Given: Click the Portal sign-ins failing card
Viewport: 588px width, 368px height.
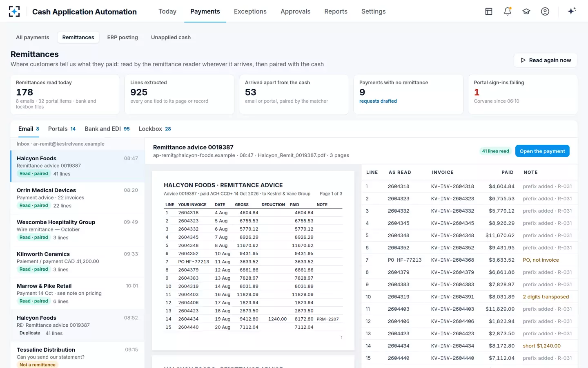Looking at the screenshot, I should pyautogui.click(x=523, y=94).
